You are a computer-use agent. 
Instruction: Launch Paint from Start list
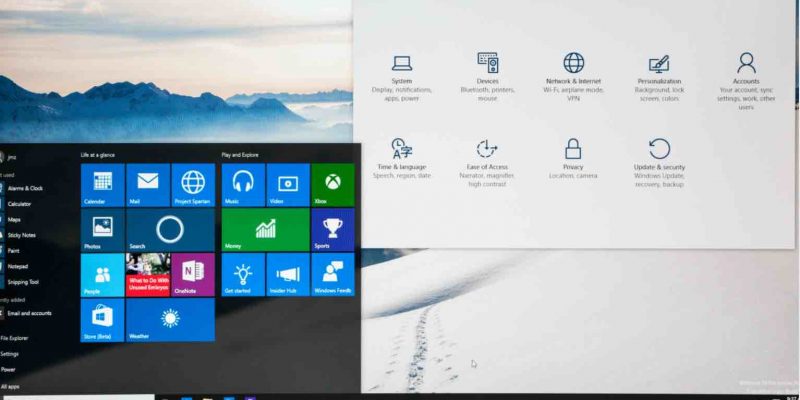point(12,251)
